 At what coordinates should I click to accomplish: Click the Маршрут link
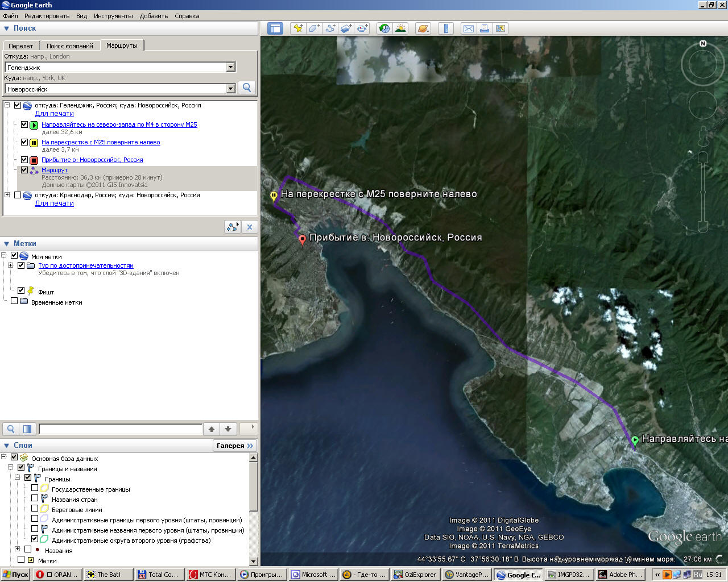coord(55,170)
